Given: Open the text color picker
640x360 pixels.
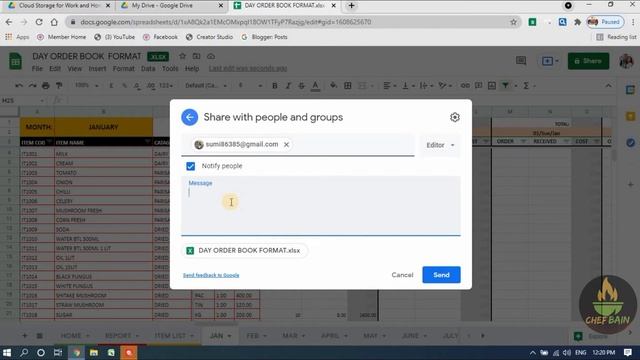Looking at the screenshot, I should (315, 86).
